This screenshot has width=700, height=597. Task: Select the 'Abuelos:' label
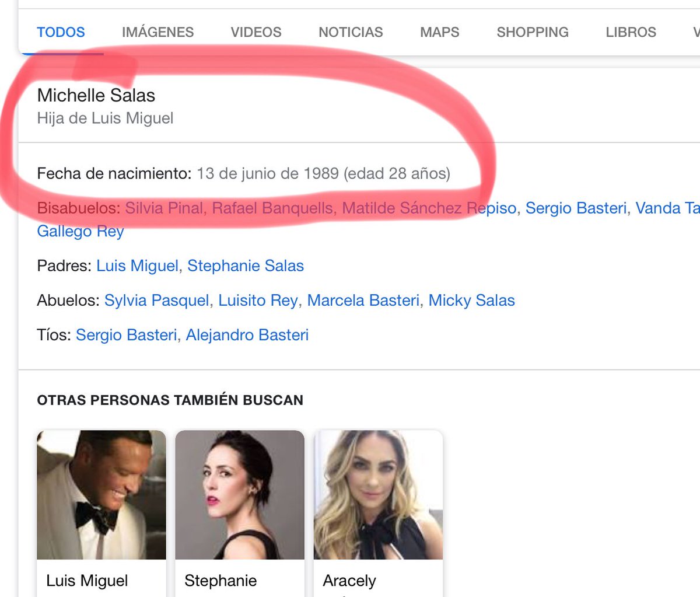pos(68,301)
